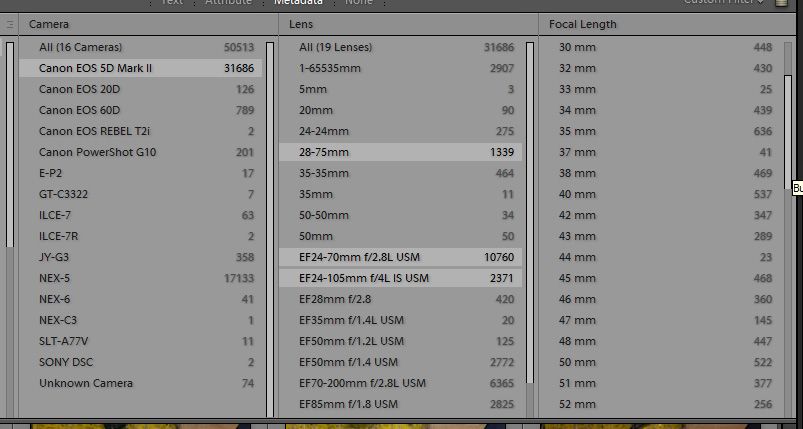Select 24-24mm lens row

coord(400,131)
